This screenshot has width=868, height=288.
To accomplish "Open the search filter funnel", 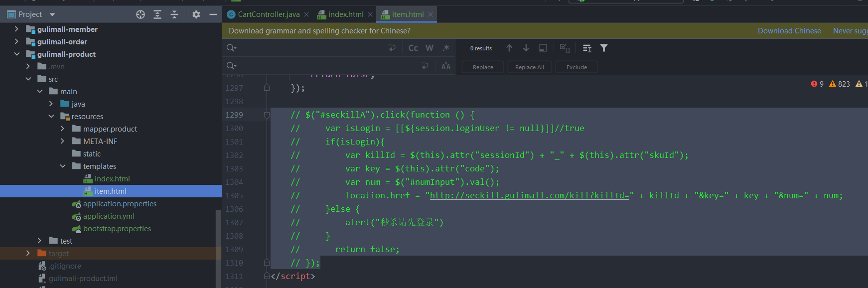I will pos(604,48).
